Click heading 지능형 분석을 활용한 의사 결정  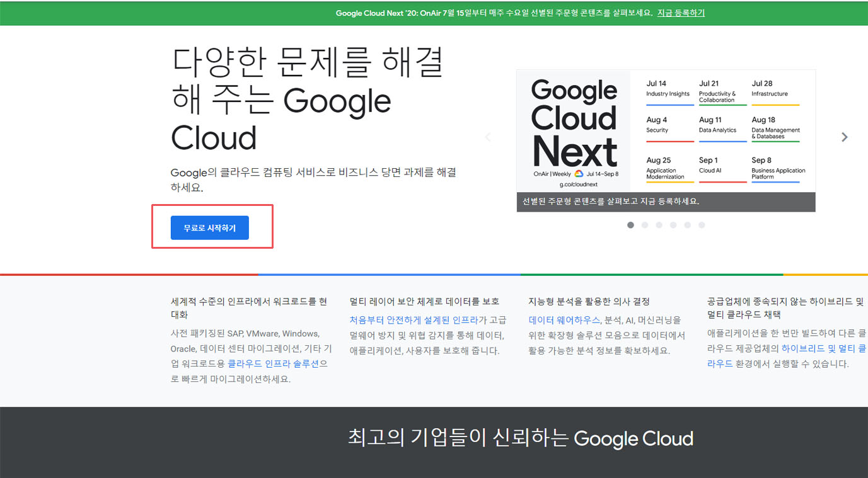click(x=589, y=302)
